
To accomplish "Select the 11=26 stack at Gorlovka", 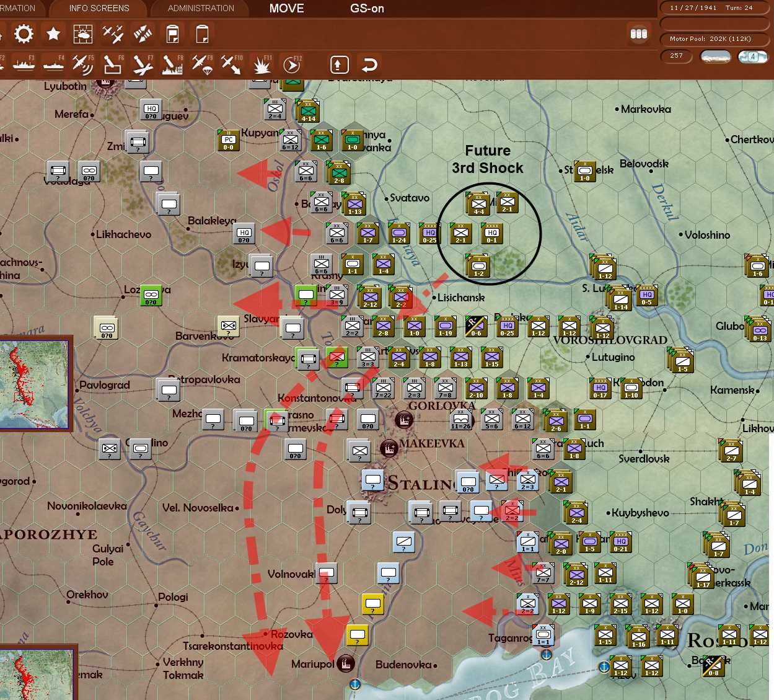I will click(x=460, y=419).
